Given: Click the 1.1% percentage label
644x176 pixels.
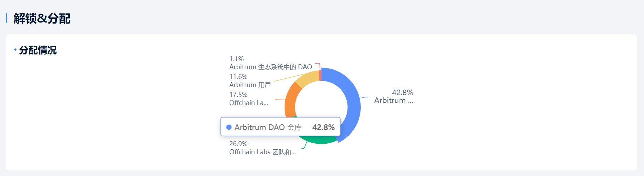Looking at the screenshot, I should pos(237,59).
